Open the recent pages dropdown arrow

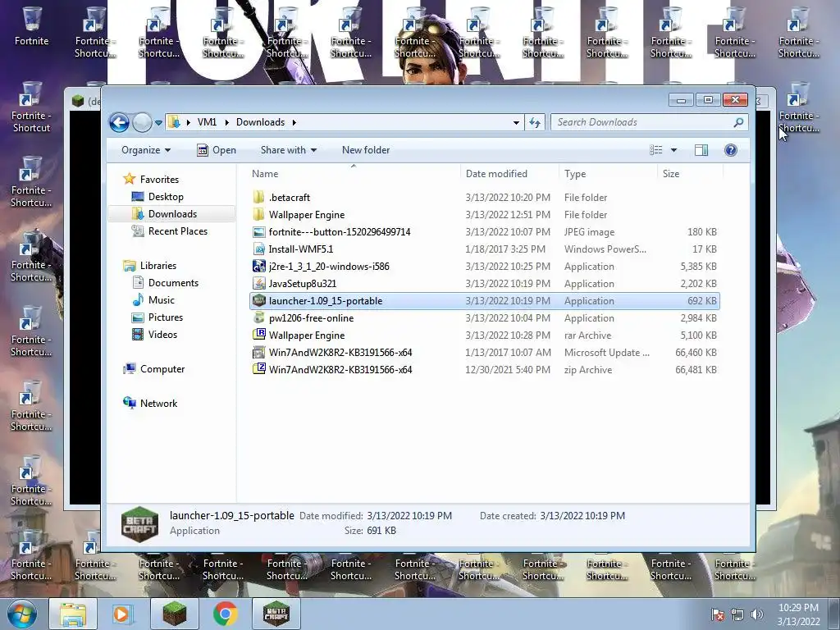[158, 123]
